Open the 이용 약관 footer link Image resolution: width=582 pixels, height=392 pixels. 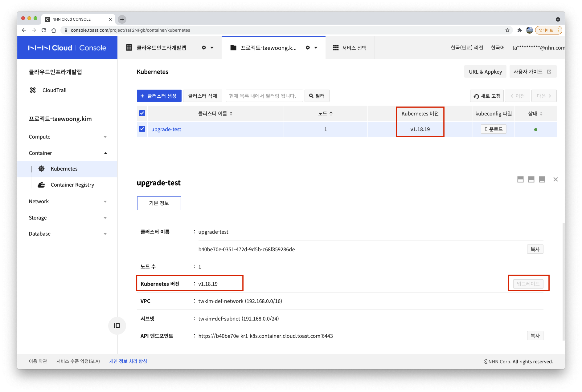[38, 361]
